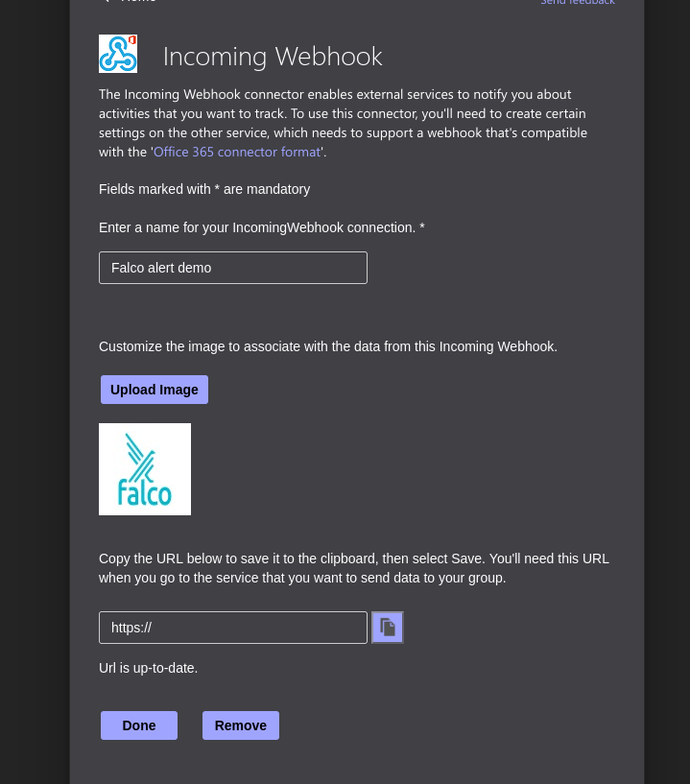Click the Incoming Webhook heading text
Image resolution: width=690 pixels, height=784 pixels.
pyautogui.click(x=273, y=57)
